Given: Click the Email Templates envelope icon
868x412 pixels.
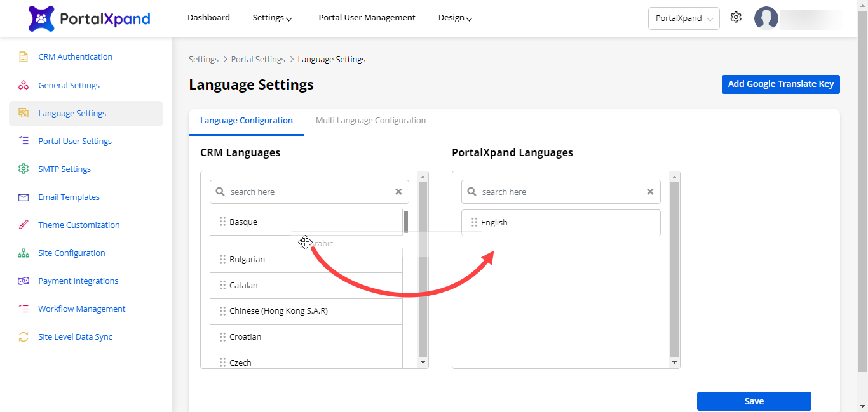Looking at the screenshot, I should tap(24, 197).
